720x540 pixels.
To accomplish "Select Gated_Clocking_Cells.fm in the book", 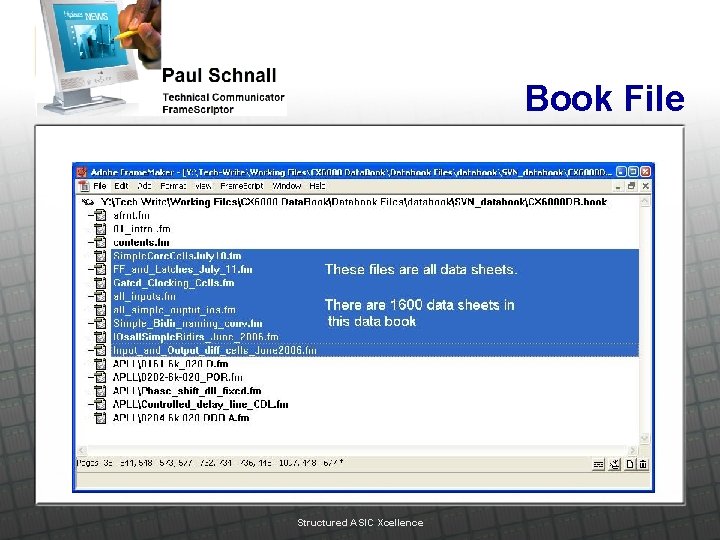I will 174,283.
